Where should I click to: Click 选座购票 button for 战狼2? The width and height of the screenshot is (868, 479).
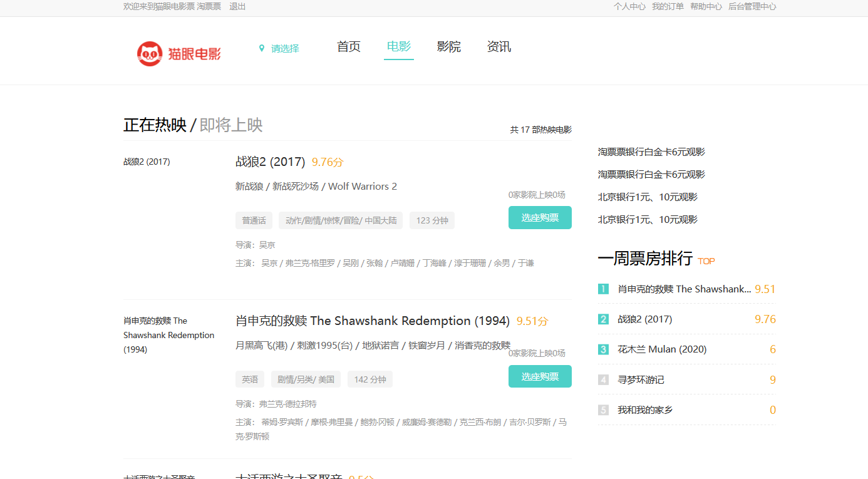pos(540,218)
